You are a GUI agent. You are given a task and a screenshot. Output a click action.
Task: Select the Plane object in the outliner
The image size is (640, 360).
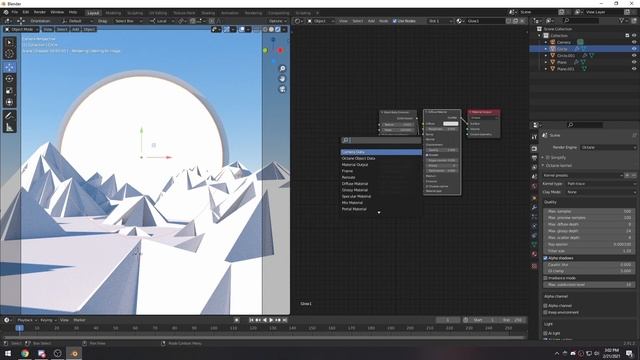562,62
